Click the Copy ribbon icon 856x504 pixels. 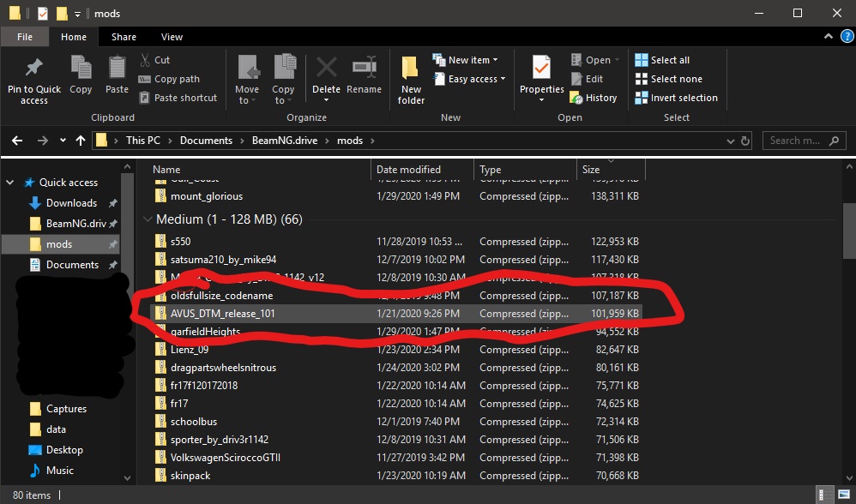click(x=81, y=75)
